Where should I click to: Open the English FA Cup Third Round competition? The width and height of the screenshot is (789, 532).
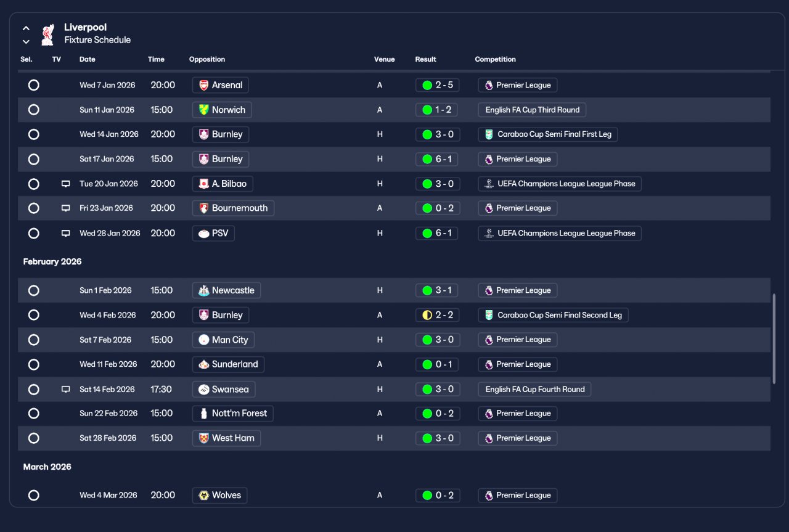[x=533, y=110]
